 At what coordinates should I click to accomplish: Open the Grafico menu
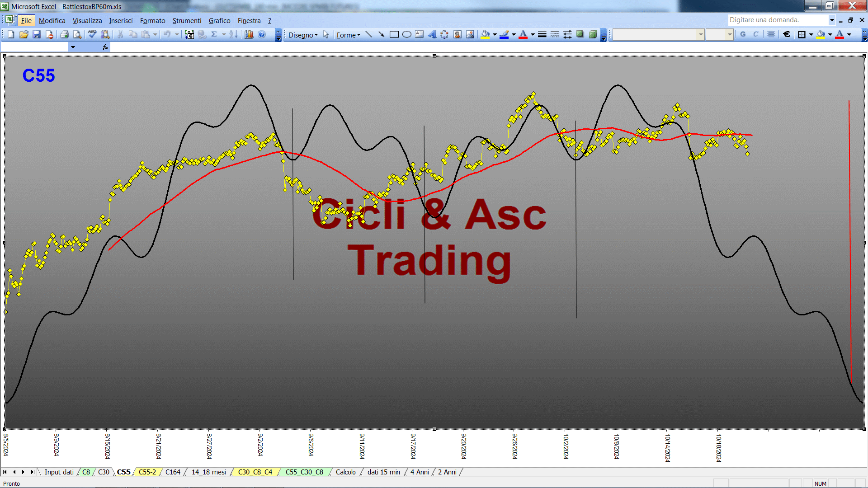pos(219,21)
